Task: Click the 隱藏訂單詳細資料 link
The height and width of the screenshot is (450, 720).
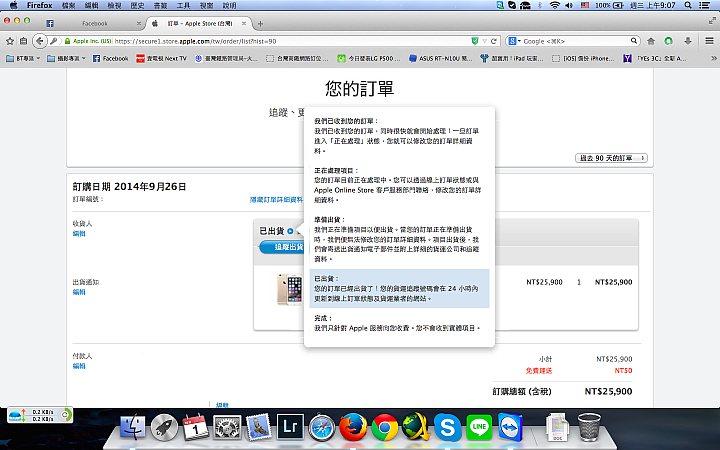Action: (276, 200)
